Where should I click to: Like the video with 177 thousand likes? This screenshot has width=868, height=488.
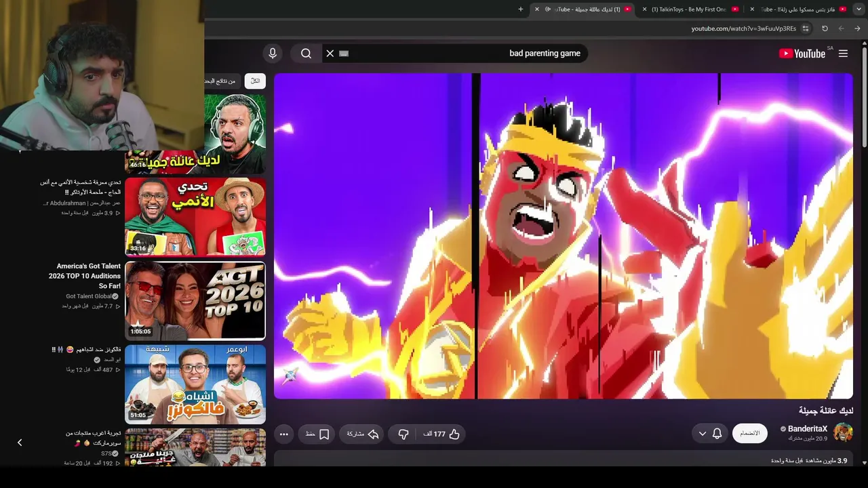pyautogui.click(x=442, y=434)
